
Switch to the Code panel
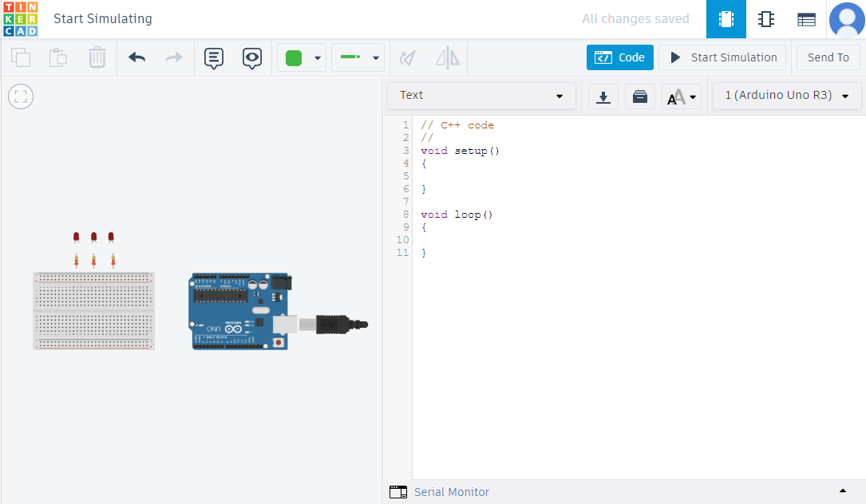click(x=620, y=57)
